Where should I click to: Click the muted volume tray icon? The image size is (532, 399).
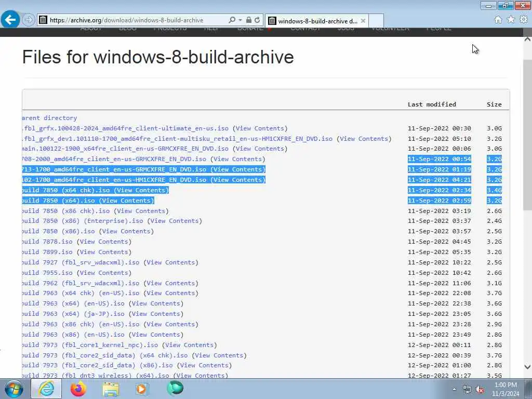click(480, 390)
